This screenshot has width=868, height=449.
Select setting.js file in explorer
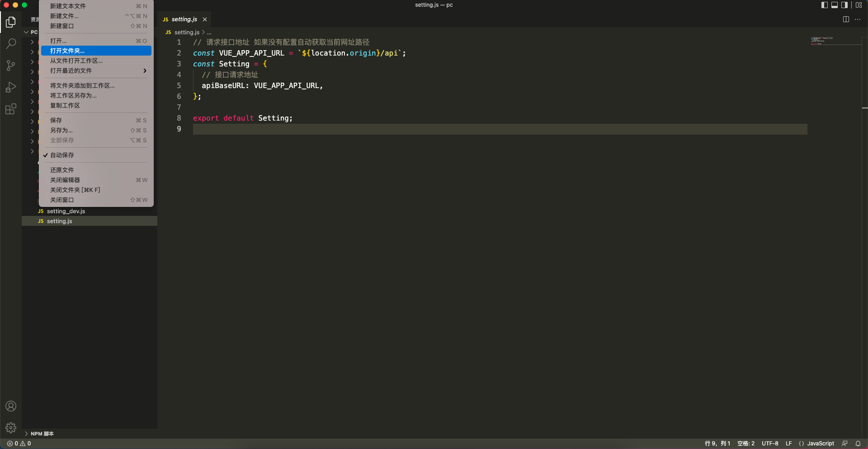[x=90, y=221]
